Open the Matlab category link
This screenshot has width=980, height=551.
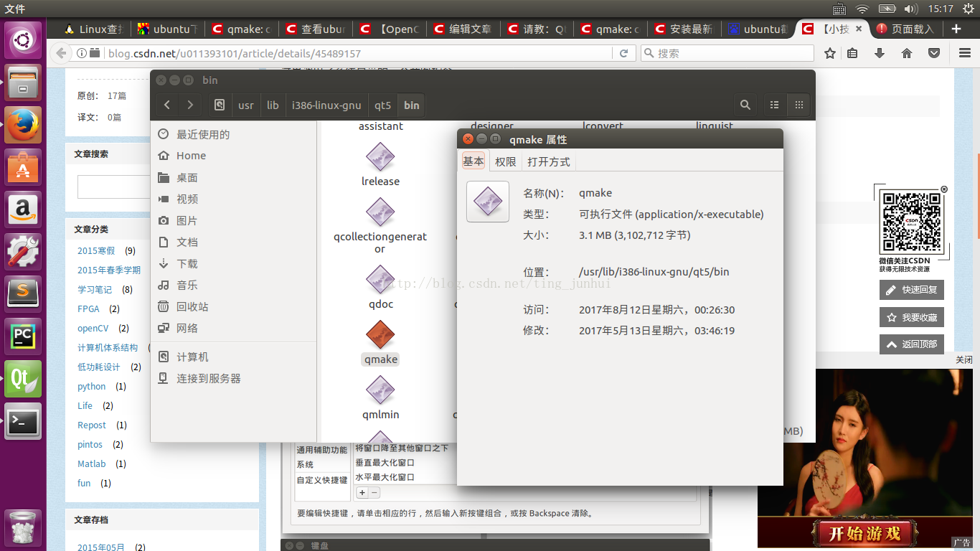(x=92, y=464)
